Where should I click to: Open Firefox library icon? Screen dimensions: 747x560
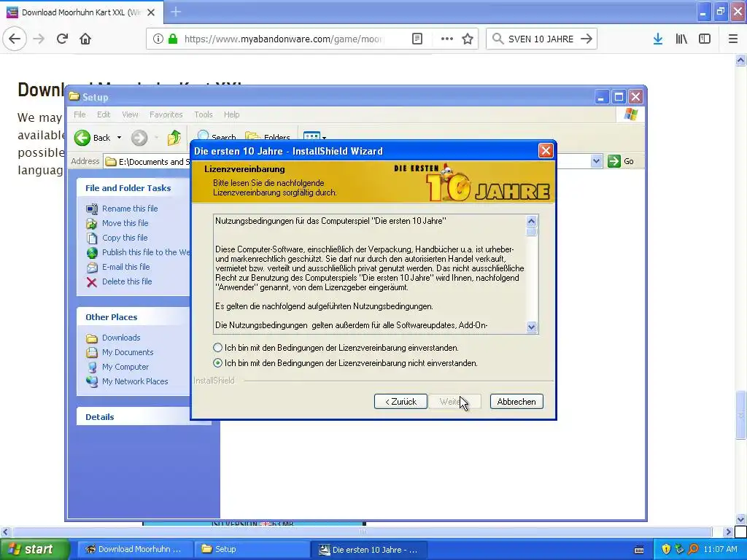tap(681, 39)
